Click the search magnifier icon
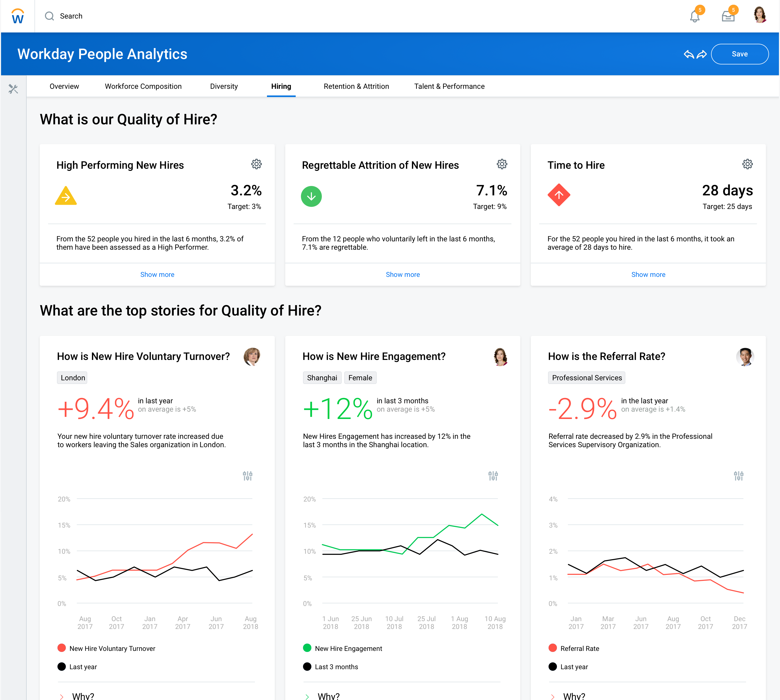Viewport: 780px width, 700px height. [49, 16]
